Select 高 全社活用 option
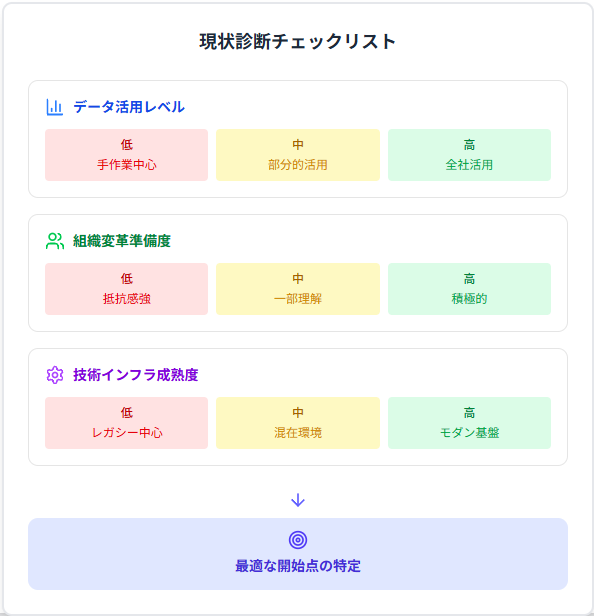 (469, 155)
